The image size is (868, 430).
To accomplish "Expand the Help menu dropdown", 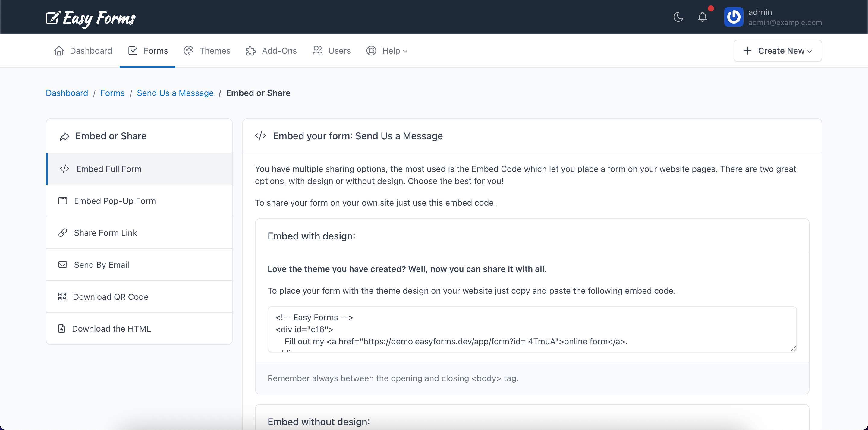I will [387, 51].
